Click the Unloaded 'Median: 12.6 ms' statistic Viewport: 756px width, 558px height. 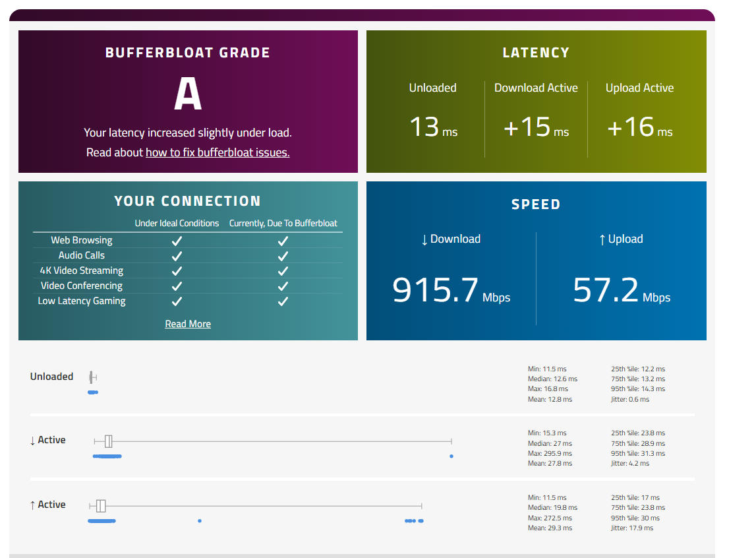click(552, 379)
